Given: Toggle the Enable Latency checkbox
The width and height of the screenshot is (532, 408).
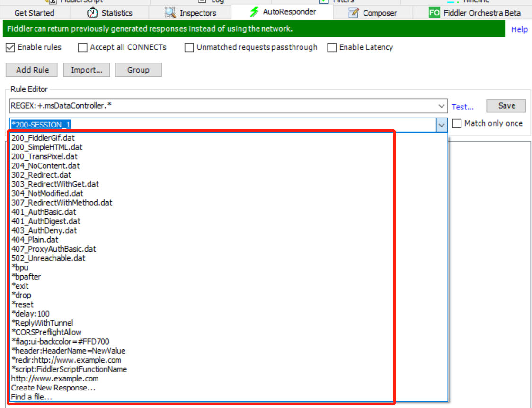Looking at the screenshot, I should (x=332, y=47).
